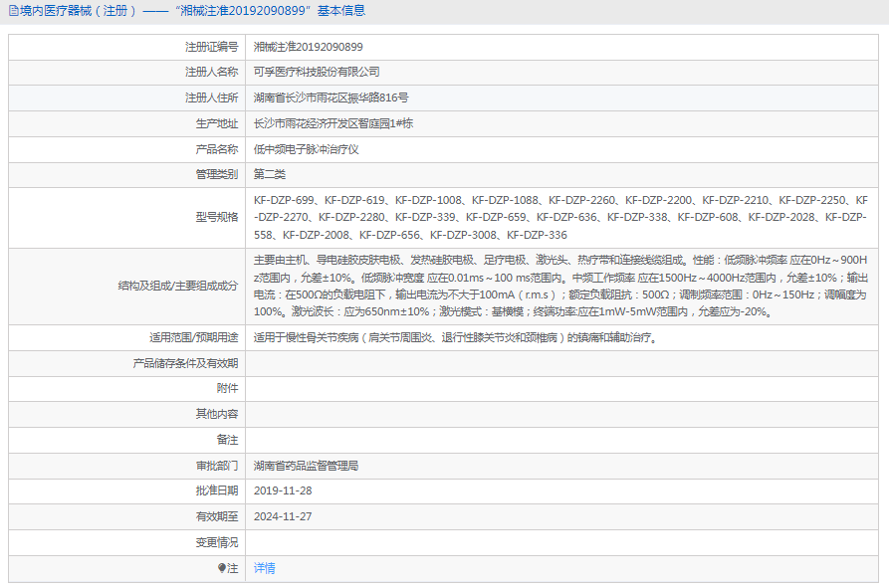
Task: Click the 结构及组成/主要组成成分 row label
Action: click(149, 288)
